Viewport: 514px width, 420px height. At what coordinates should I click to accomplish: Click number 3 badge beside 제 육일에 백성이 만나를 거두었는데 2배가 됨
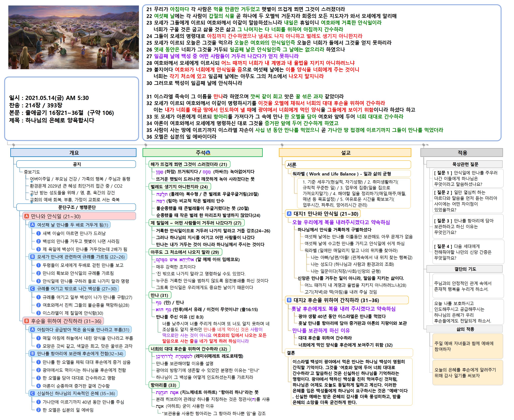tap(38, 249)
